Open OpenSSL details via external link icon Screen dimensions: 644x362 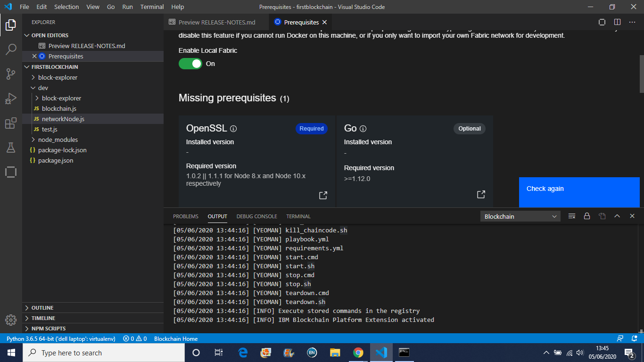[323, 195]
